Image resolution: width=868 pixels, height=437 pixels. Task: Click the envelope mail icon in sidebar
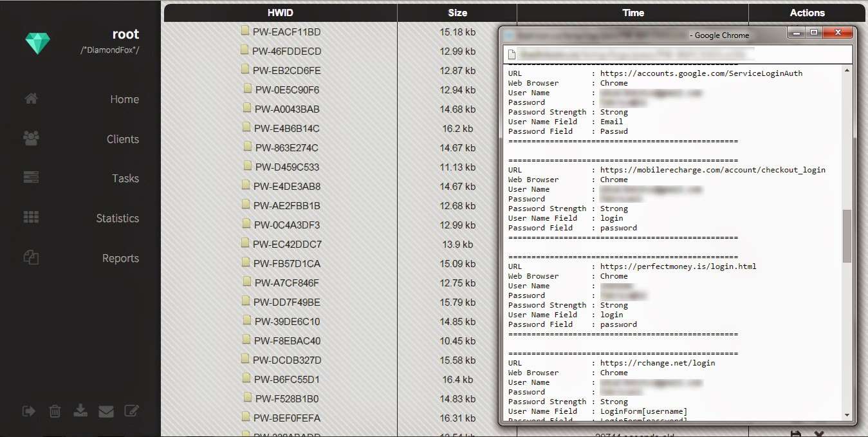106,411
